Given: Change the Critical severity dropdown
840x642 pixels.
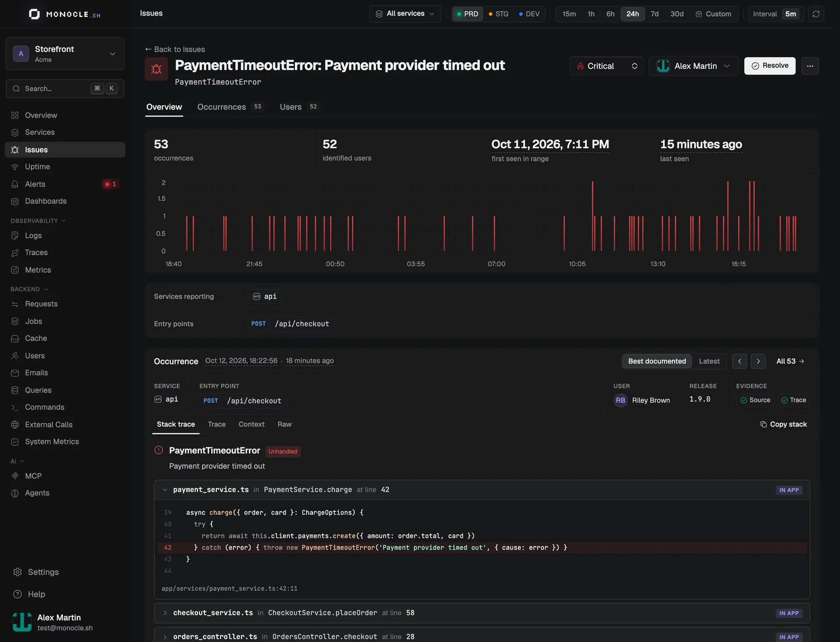Looking at the screenshot, I should coord(606,66).
